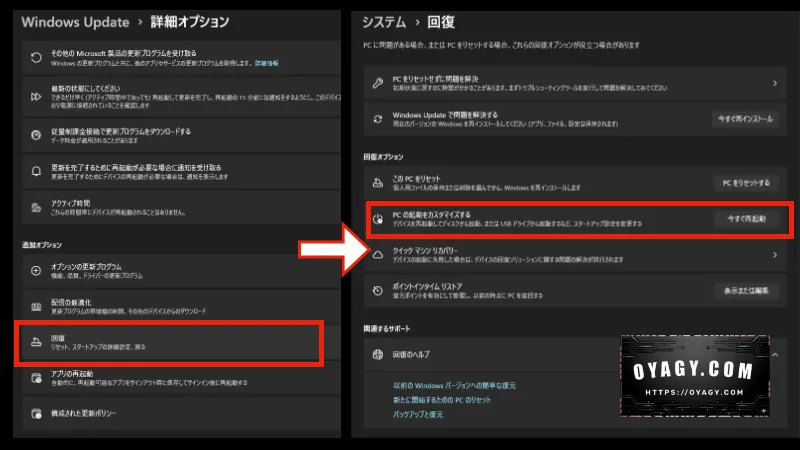Select the 回復 breadcrumb title in right panel

(441, 22)
